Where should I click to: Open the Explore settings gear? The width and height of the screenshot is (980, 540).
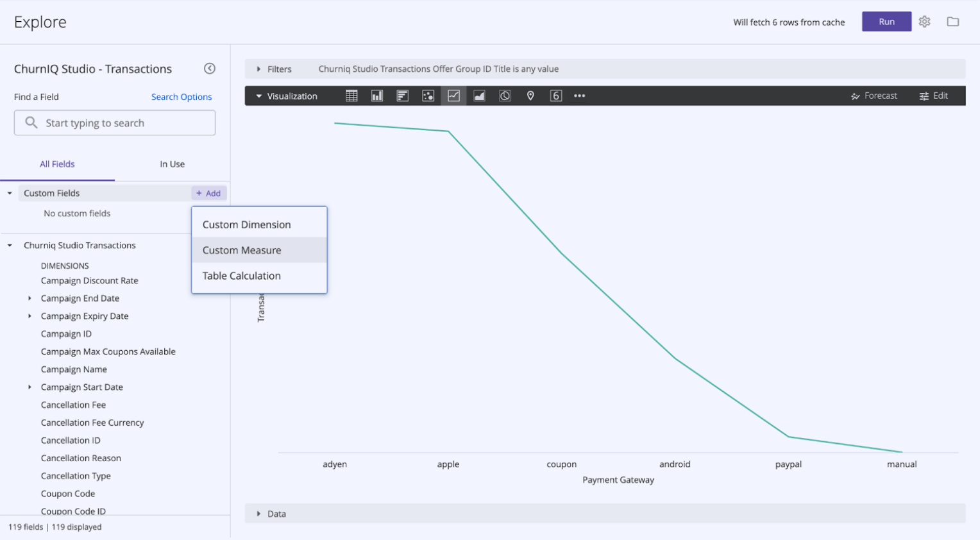[924, 22]
